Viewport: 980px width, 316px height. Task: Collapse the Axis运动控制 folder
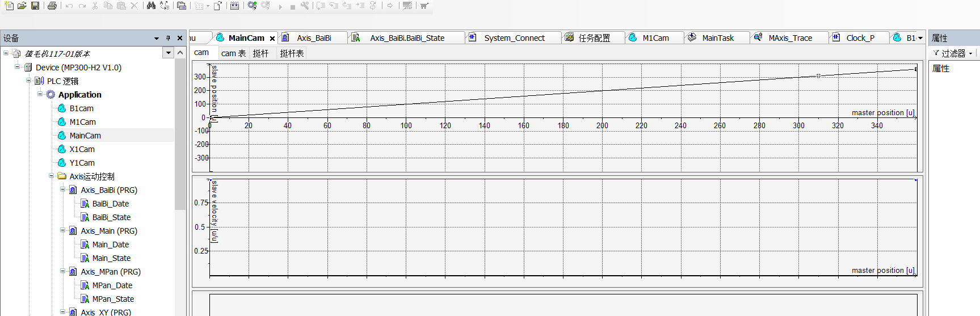[51, 176]
